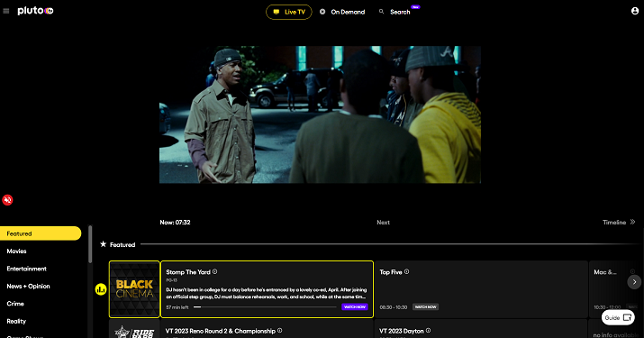Open the user account profile icon
Viewport: 644px width, 338px height.
(635, 11)
